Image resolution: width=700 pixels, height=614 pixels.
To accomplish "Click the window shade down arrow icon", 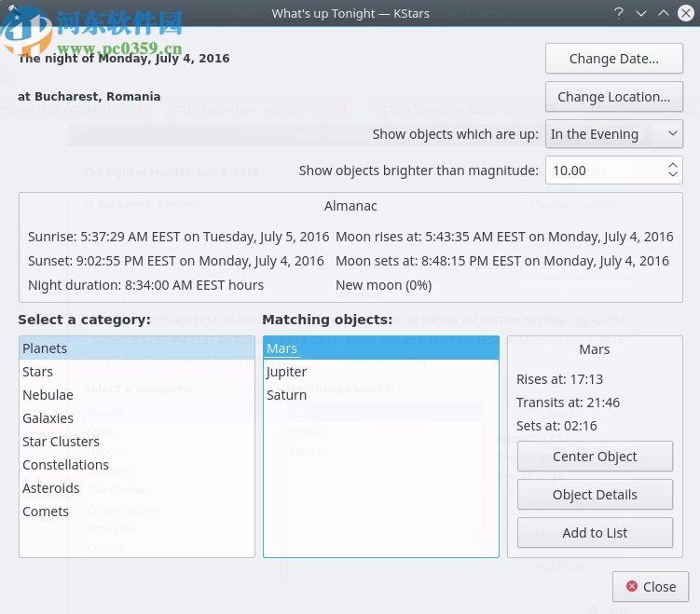I will tap(641, 13).
